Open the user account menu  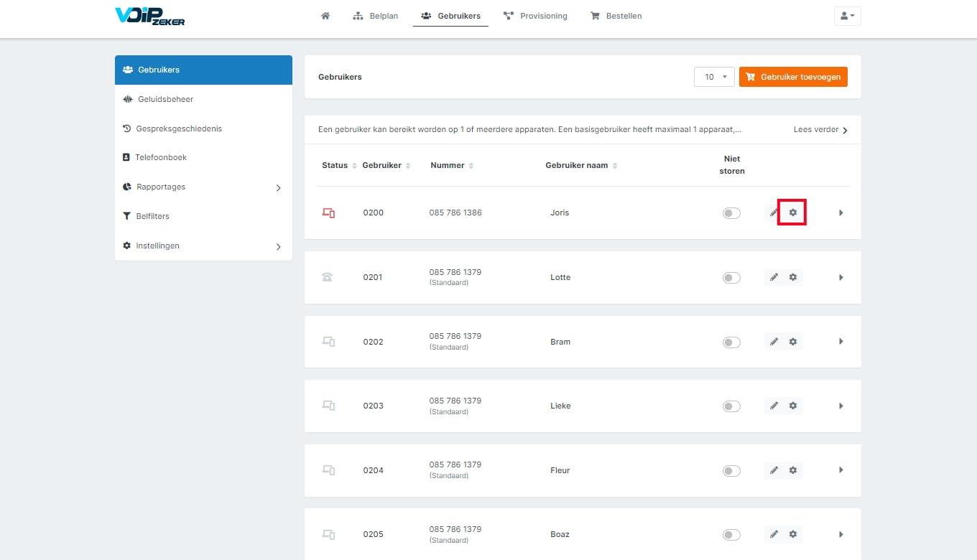847,16
